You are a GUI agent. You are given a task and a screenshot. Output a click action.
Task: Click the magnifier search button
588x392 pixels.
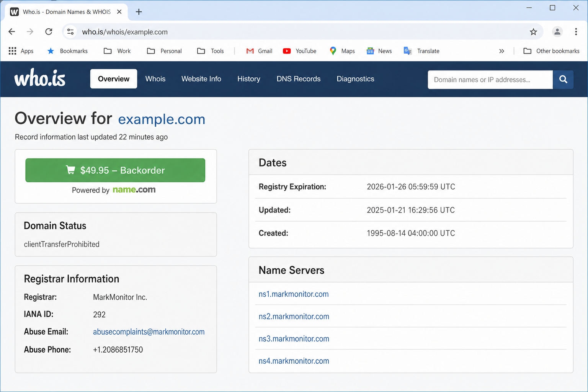(x=563, y=80)
